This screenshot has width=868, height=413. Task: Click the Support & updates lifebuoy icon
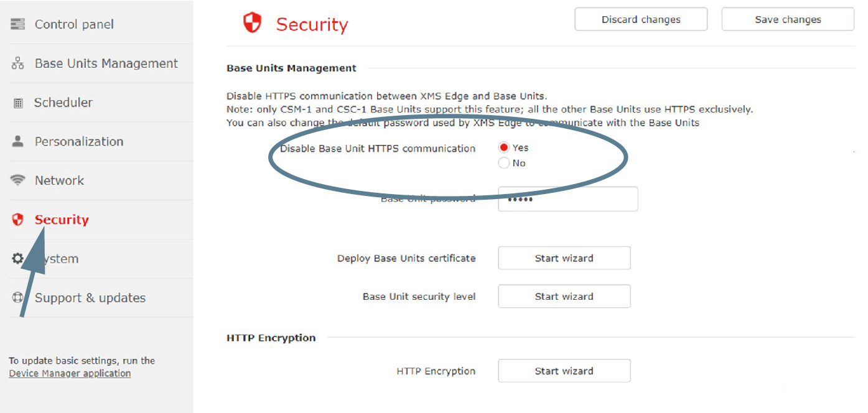18,297
